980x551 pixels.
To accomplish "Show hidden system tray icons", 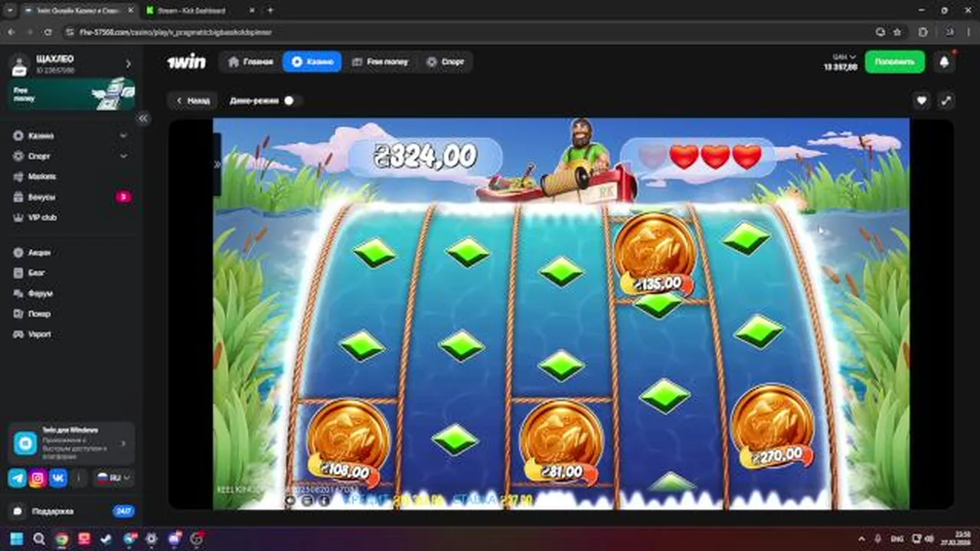I will coord(862,539).
